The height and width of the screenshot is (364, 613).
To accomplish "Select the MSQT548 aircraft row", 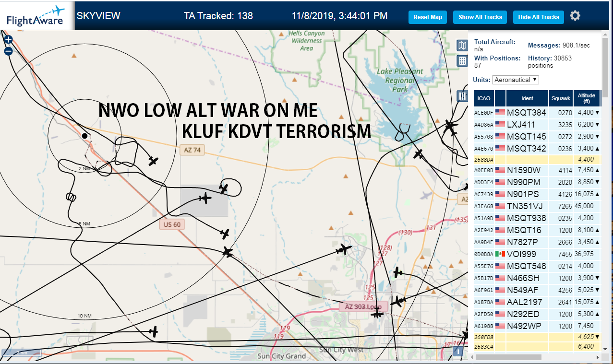I will (x=537, y=266).
